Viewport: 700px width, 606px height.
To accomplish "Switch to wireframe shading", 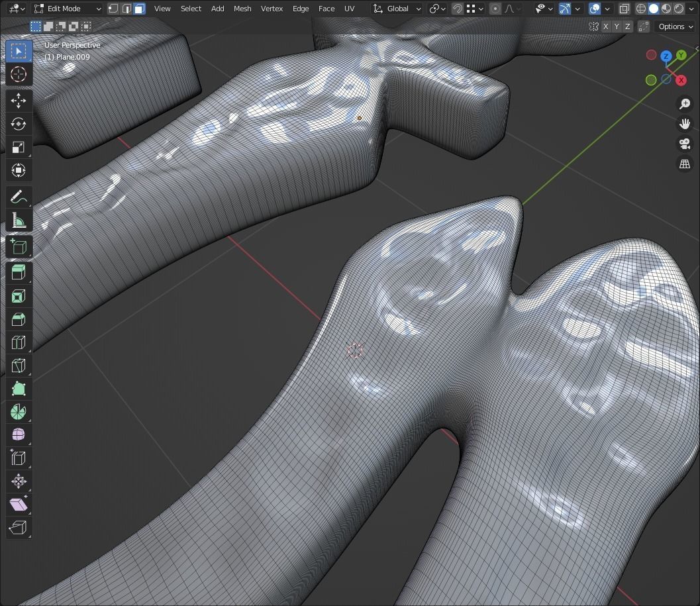I will (x=641, y=9).
